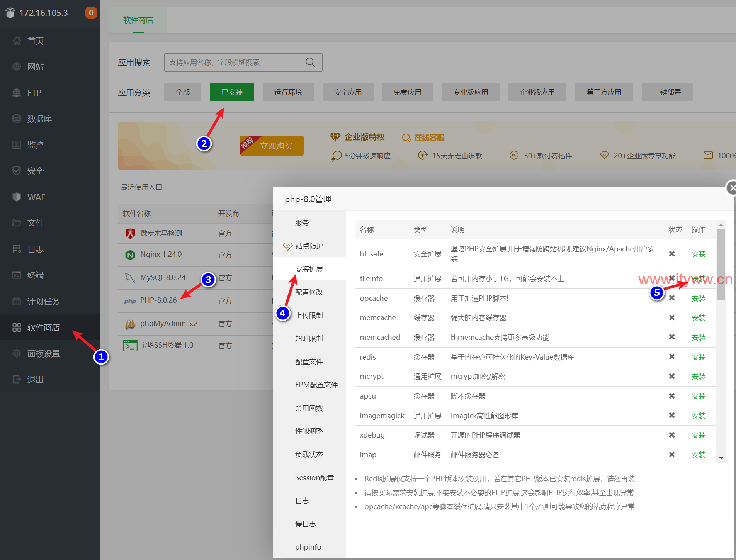Viewport: 736px width, 560px height.
Task: Click the 首页 home icon in sidebar
Action: 17,41
